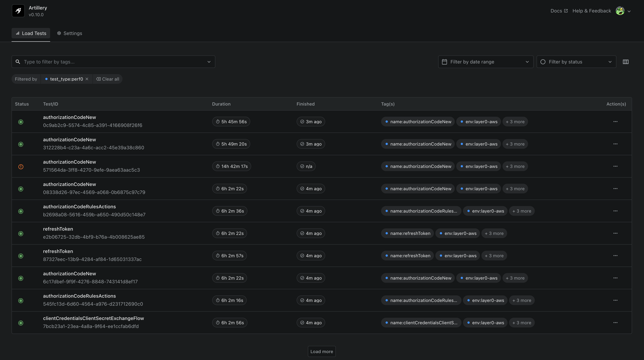Click the Load more button
Viewport: 644px width, 360px height.
(321, 351)
